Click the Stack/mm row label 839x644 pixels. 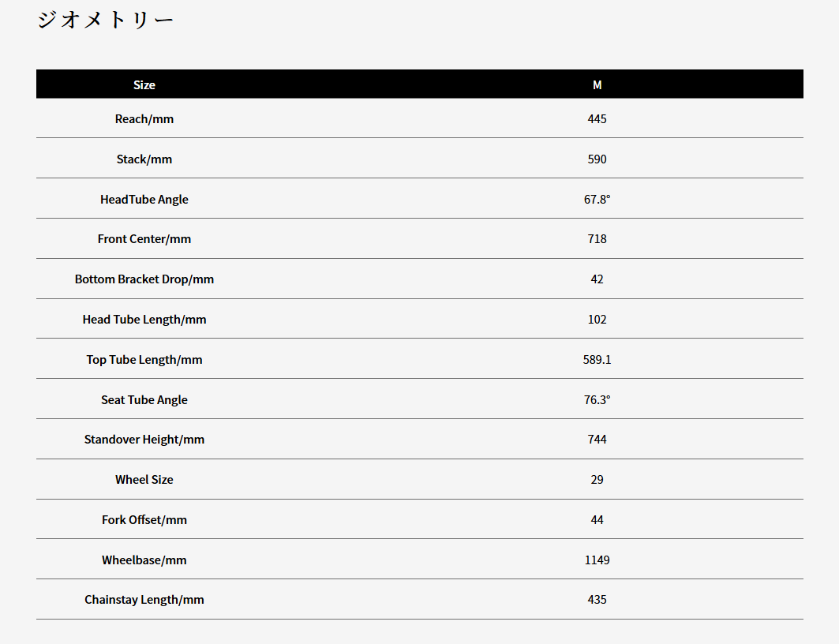[x=144, y=159]
